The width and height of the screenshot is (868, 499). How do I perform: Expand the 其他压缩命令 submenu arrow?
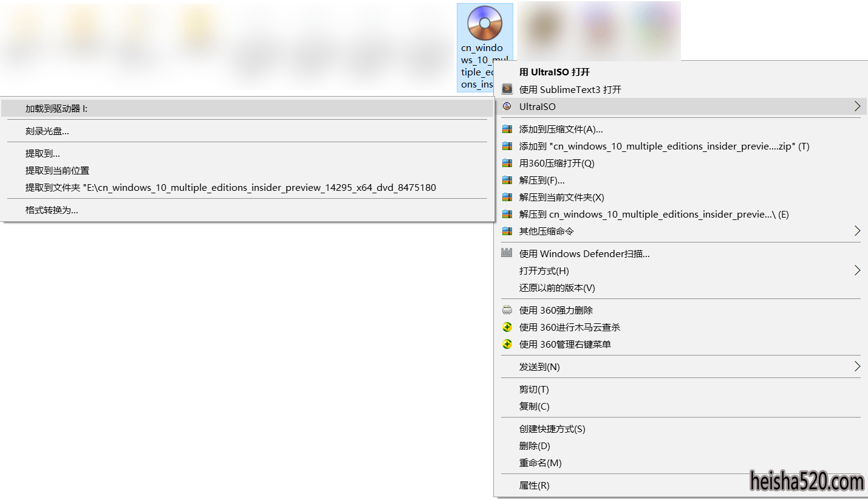857,231
